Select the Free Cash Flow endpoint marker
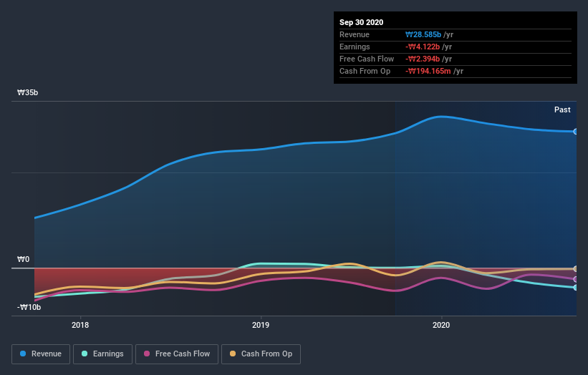Image resolution: width=588 pixels, height=375 pixels. point(575,280)
